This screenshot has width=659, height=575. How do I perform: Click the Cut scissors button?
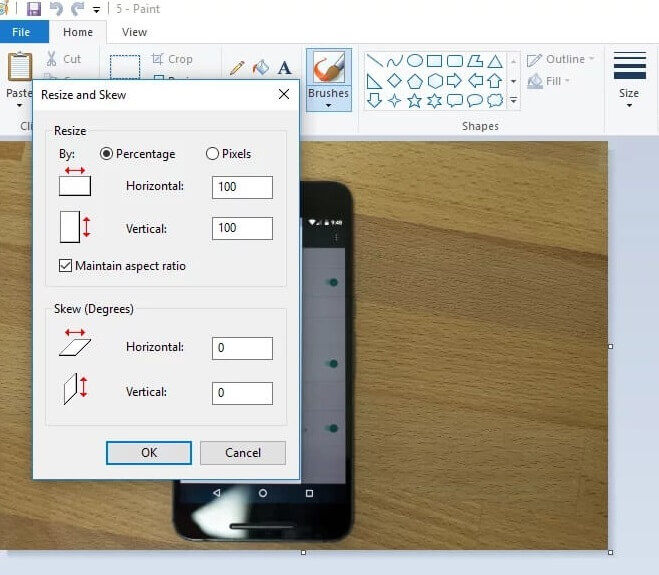pos(64,59)
